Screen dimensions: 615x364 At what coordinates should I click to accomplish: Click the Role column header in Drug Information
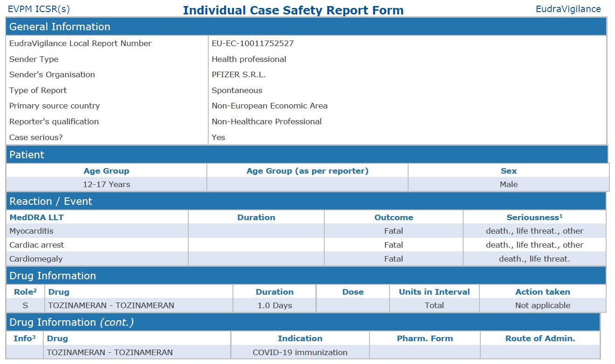[25, 292]
